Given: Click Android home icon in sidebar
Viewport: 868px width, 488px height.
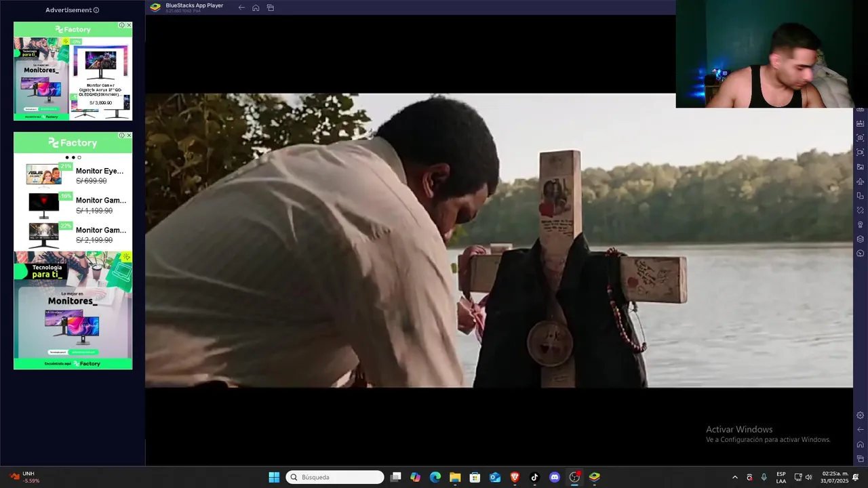Looking at the screenshot, I should pyautogui.click(x=860, y=444).
